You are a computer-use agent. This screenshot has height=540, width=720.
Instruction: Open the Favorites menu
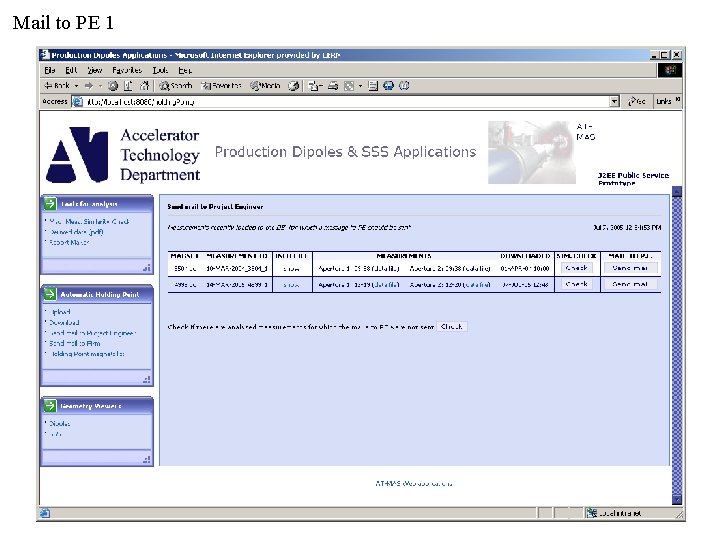click(127, 71)
